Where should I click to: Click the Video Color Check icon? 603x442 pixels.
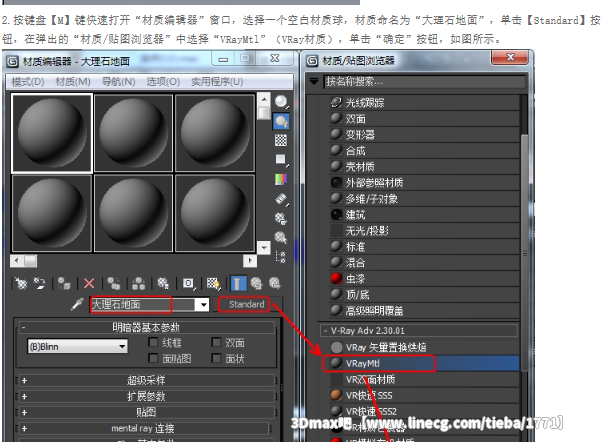click(281, 179)
